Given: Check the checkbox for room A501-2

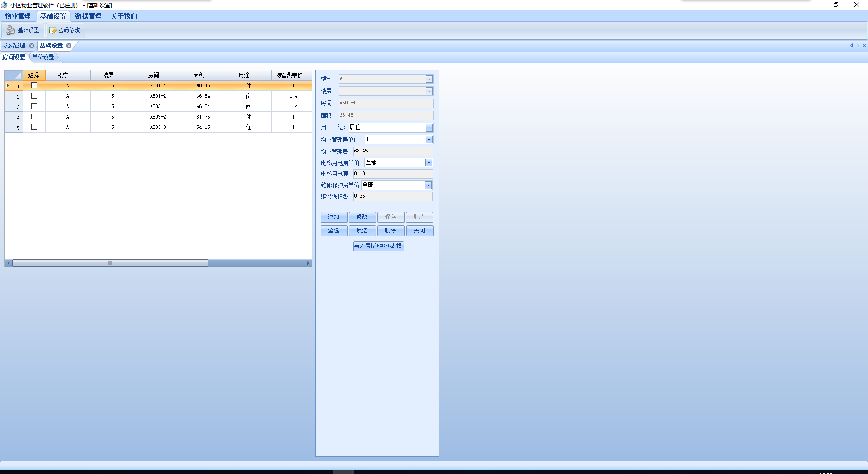Looking at the screenshot, I should point(34,96).
